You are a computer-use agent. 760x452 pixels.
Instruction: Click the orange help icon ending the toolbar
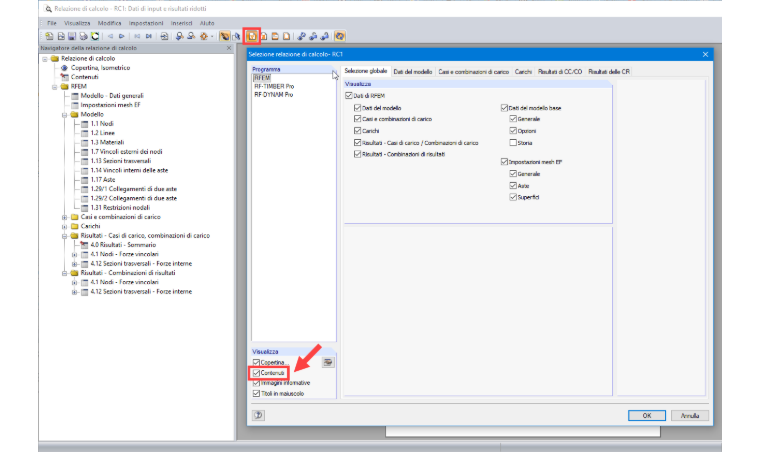pyautogui.click(x=340, y=36)
